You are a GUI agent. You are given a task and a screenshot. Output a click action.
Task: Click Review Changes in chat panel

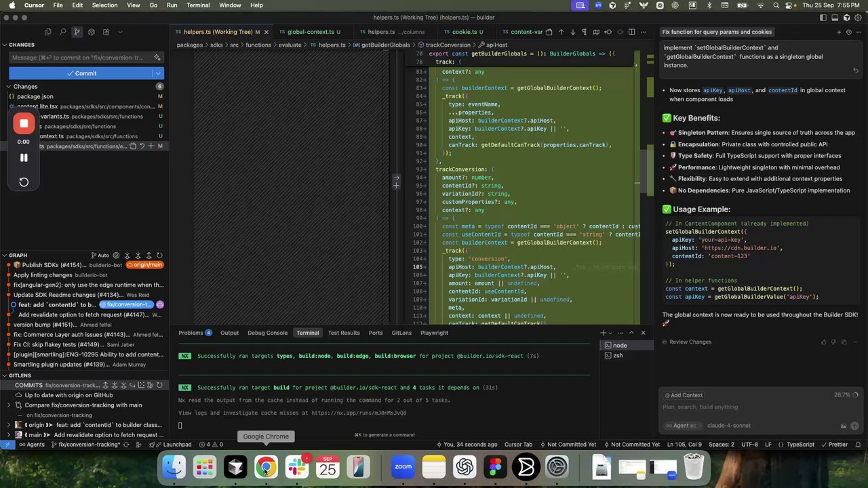point(690,342)
